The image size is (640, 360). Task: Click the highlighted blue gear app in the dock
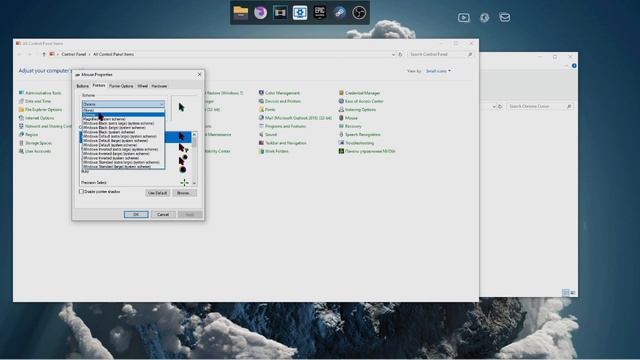coord(300,13)
